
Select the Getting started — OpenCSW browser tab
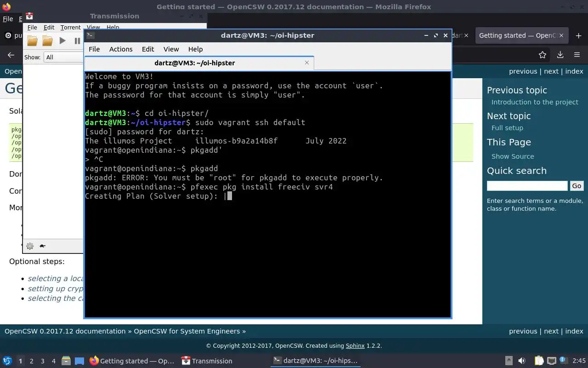tap(522, 35)
